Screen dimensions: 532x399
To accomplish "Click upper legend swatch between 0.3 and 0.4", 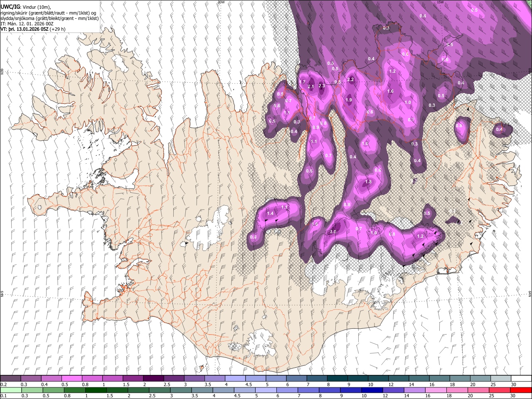I will [31, 379].
